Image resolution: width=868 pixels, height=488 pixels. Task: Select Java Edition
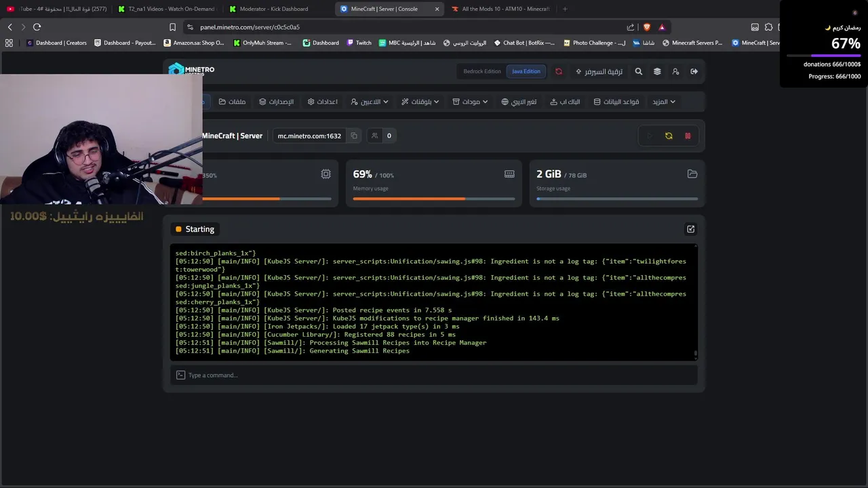pos(526,71)
